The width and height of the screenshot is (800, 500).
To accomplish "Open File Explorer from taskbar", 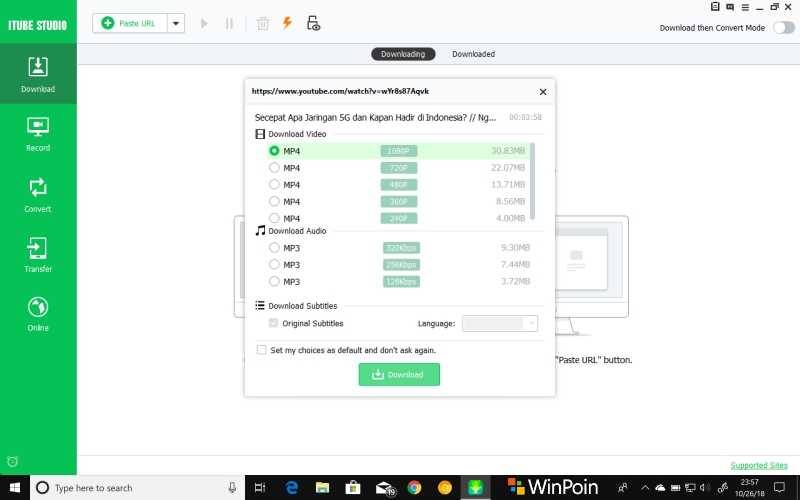I will point(322,488).
